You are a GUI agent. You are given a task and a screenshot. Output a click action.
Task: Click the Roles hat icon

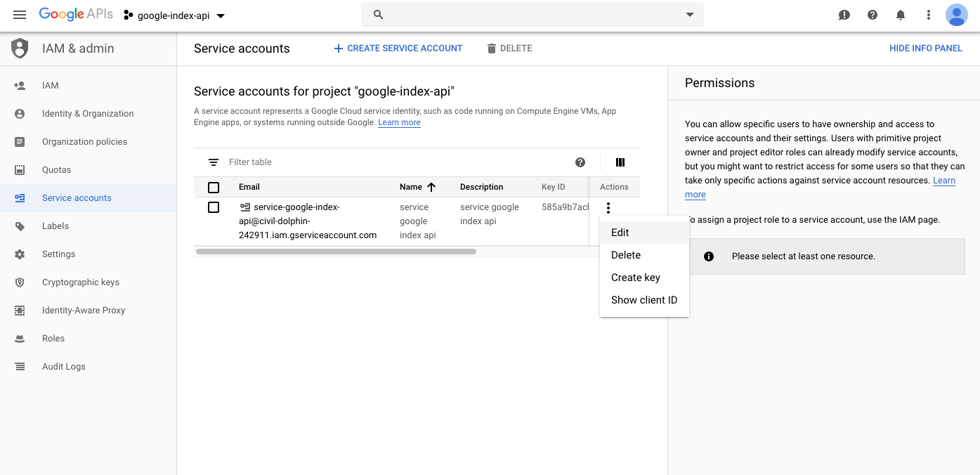[20, 339]
